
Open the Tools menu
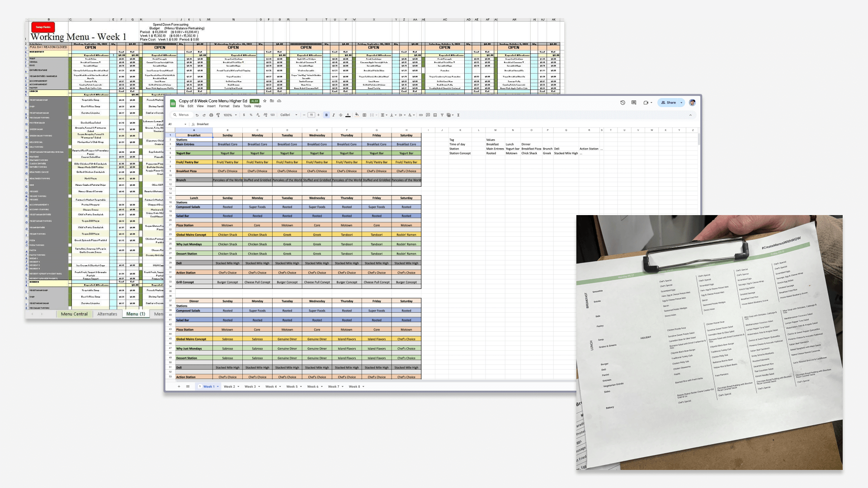[x=247, y=107]
